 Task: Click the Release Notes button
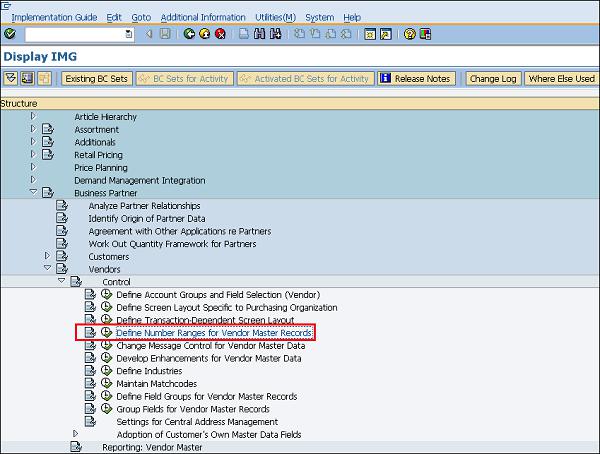tap(416, 79)
